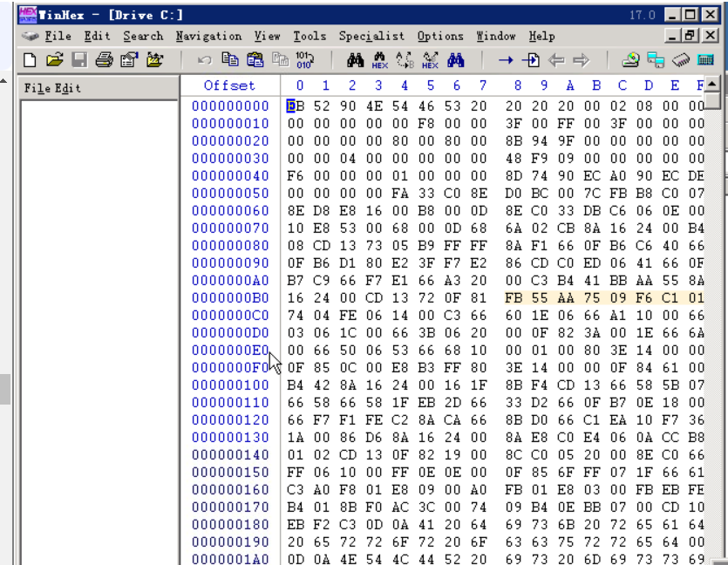Click offset row 000000180
The height and width of the screenshot is (565, 728).
[230, 525]
